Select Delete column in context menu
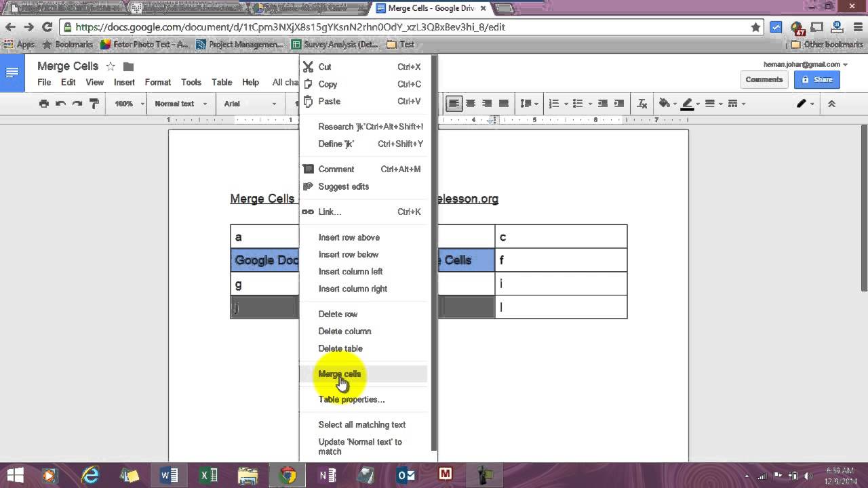 [363, 331]
